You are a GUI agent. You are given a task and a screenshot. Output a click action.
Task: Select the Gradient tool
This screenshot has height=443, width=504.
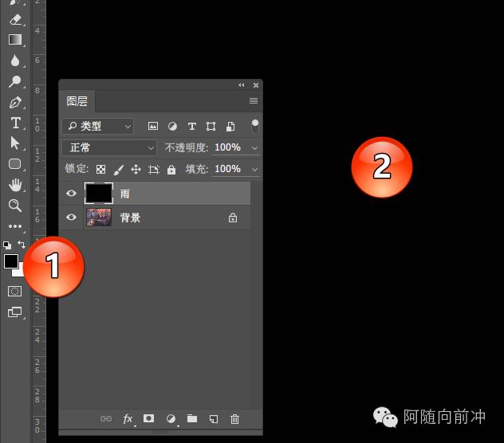(15, 40)
